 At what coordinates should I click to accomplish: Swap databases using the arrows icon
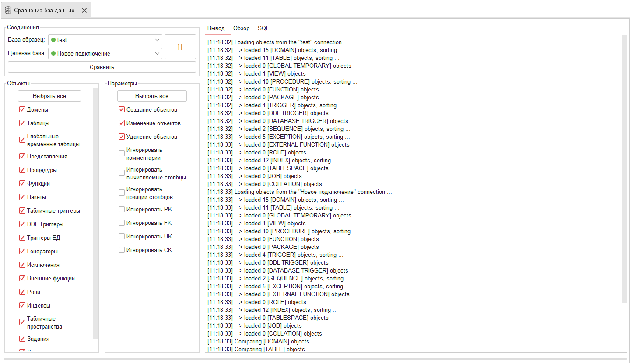click(180, 46)
